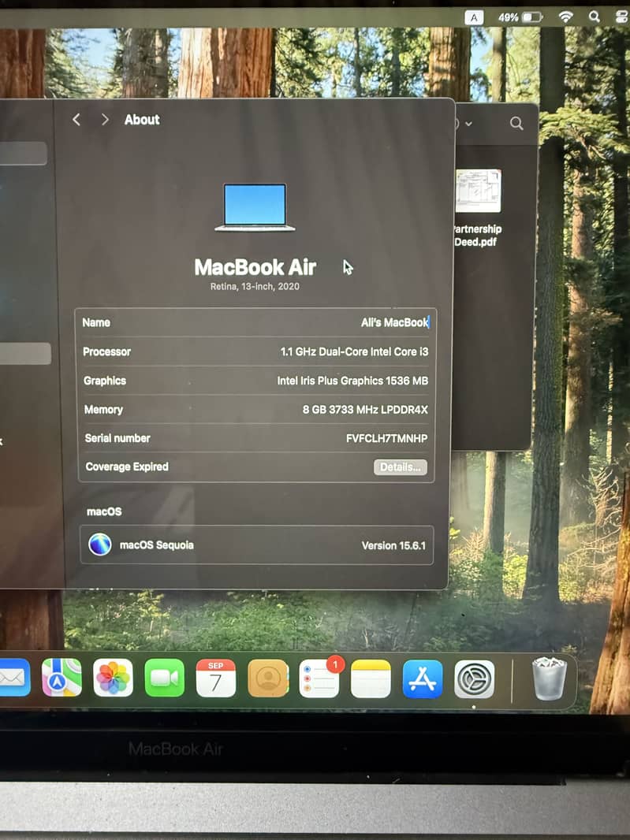Open Reminders with the notification badge

point(319,678)
